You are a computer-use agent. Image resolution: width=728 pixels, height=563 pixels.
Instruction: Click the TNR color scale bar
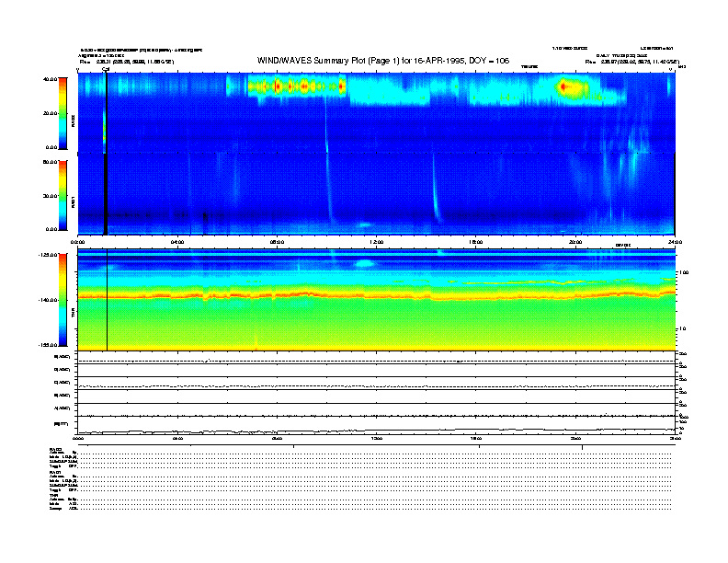point(63,300)
